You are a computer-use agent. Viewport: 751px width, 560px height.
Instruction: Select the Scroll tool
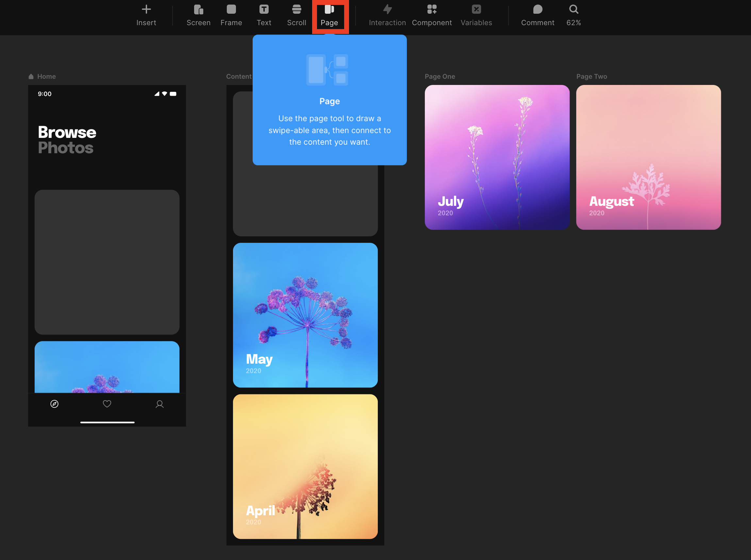pos(296,15)
